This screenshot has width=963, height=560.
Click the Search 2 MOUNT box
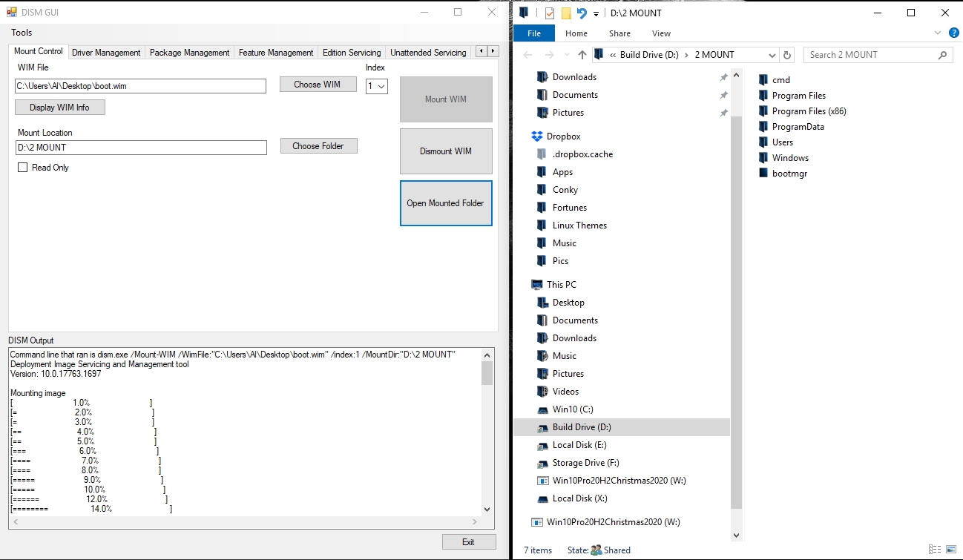click(x=878, y=55)
